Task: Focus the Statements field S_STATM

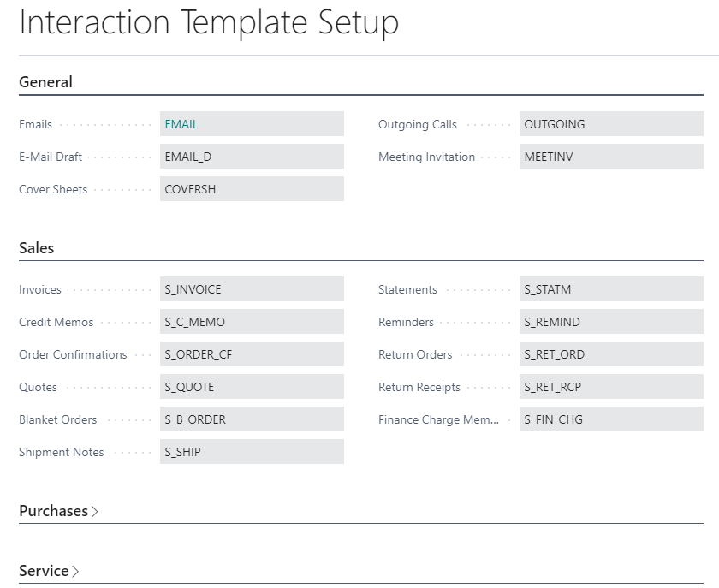Action: point(611,289)
